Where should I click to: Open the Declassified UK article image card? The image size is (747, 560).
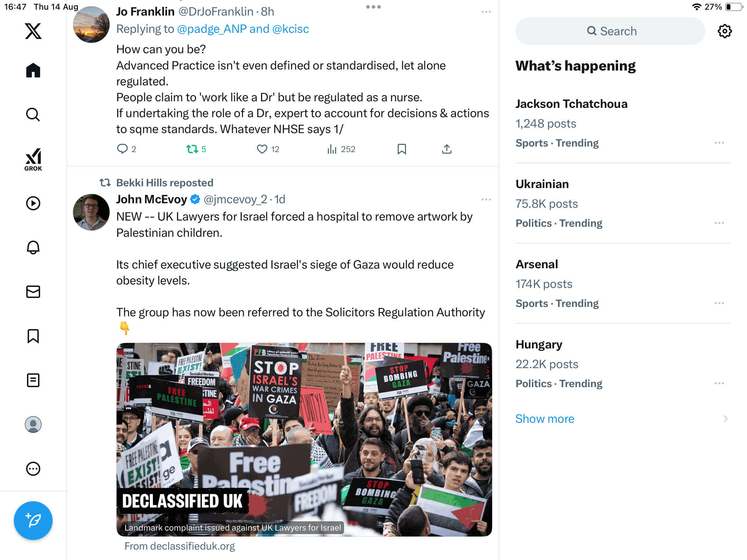coord(304,440)
